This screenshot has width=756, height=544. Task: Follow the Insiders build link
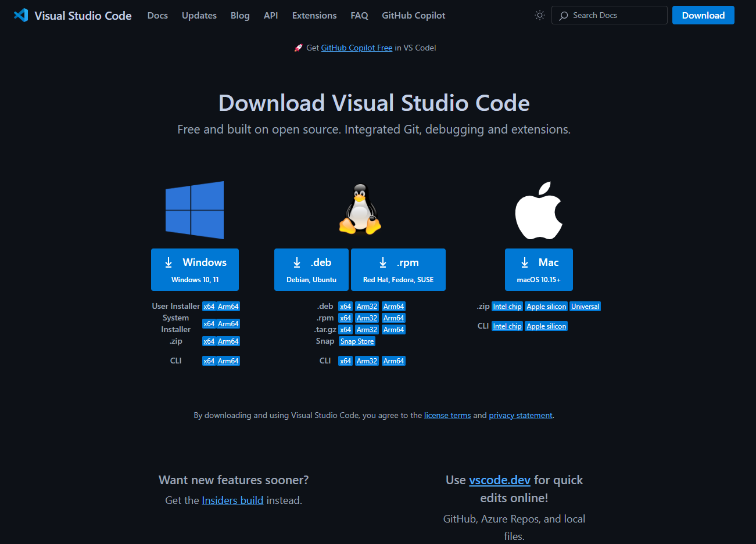click(232, 500)
